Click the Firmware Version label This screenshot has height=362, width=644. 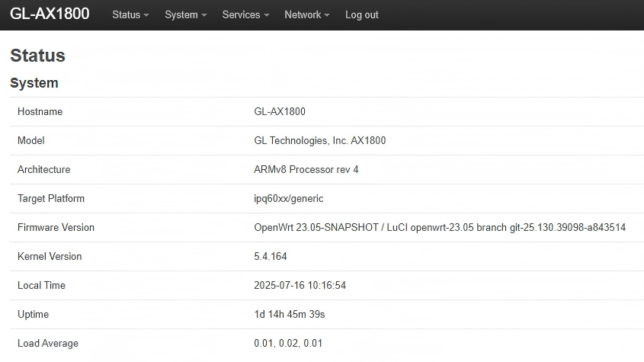pyautogui.click(x=56, y=228)
